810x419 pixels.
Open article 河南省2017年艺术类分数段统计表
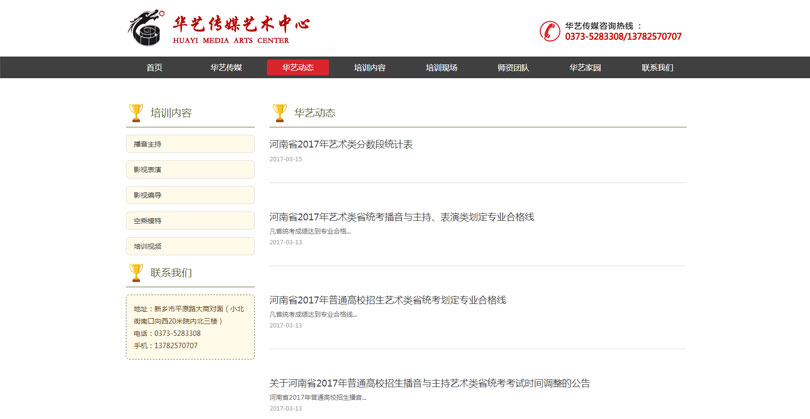click(341, 145)
